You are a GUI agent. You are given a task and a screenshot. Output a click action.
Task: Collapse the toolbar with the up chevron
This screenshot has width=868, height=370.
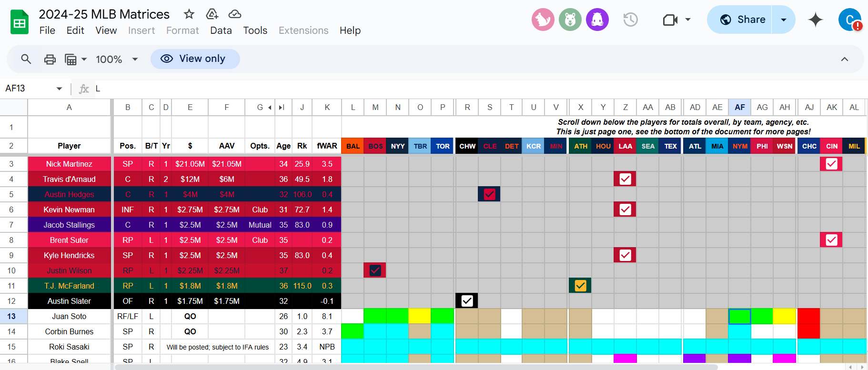click(845, 59)
